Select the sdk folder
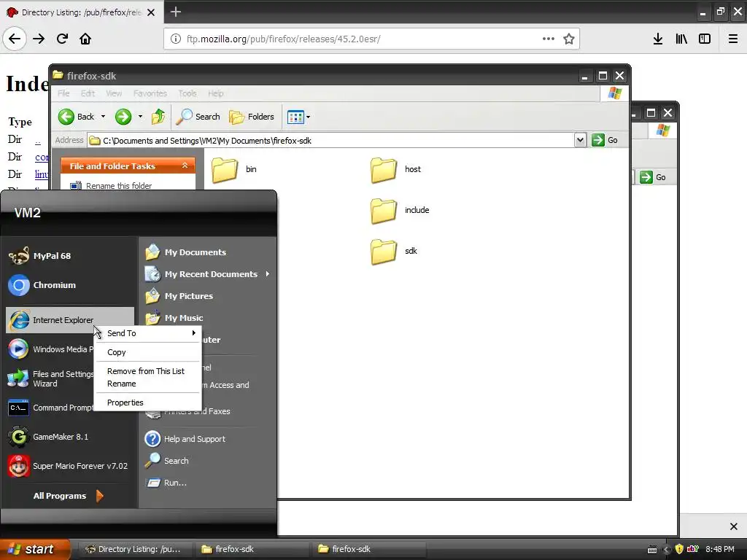Screen dimensions: 747x560 (393, 252)
